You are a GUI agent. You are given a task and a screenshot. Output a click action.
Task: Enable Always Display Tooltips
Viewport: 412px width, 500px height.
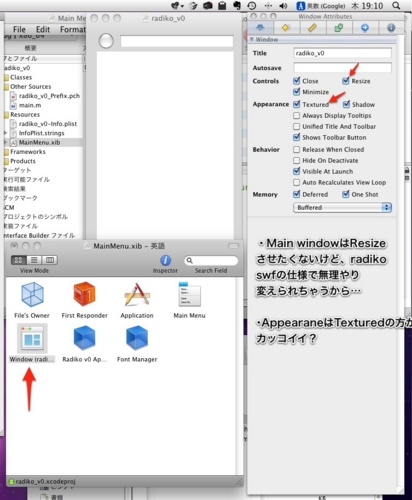click(x=296, y=115)
